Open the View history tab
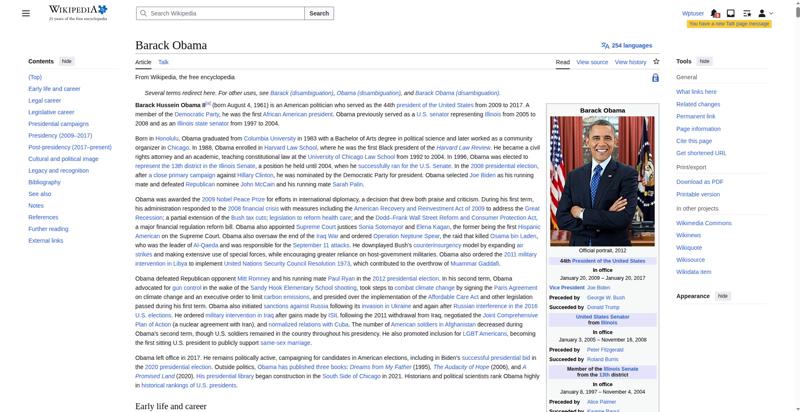The width and height of the screenshot is (800, 412). (631, 62)
